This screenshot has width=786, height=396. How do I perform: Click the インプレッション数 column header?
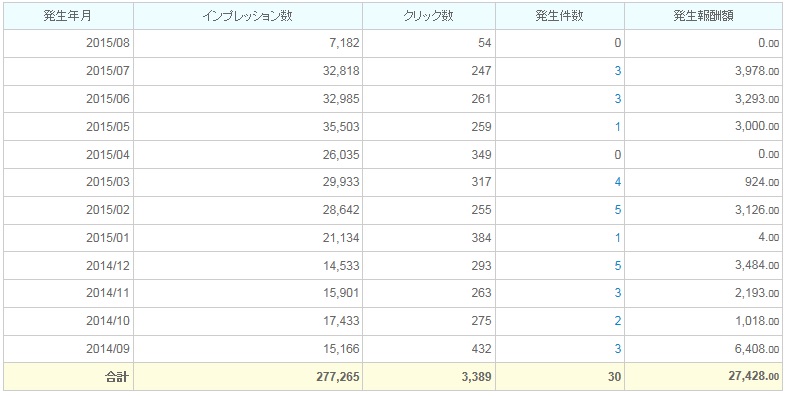click(x=248, y=16)
